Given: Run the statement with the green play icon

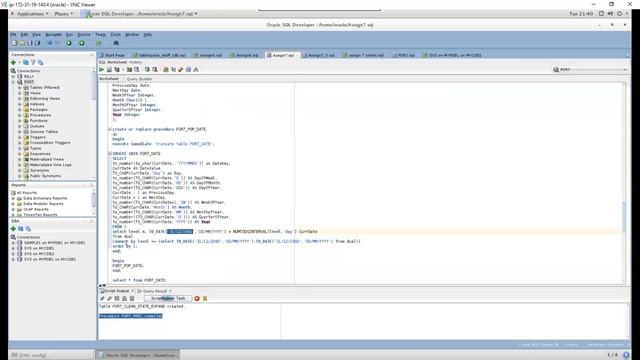Looking at the screenshot, I should (101, 69).
